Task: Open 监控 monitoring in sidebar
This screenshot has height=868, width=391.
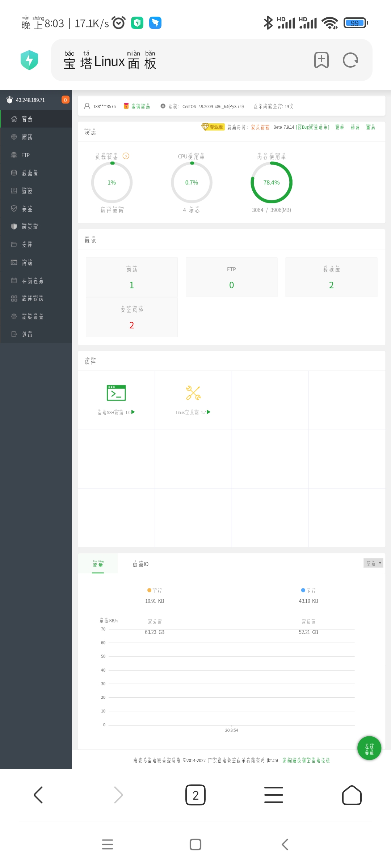Action: tap(36, 191)
